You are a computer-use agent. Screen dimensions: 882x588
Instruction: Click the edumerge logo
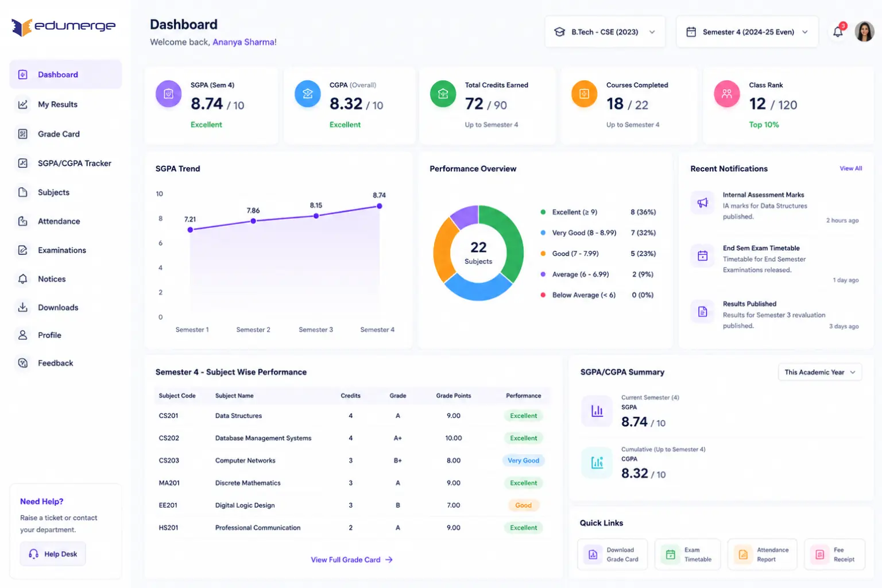click(x=63, y=26)
